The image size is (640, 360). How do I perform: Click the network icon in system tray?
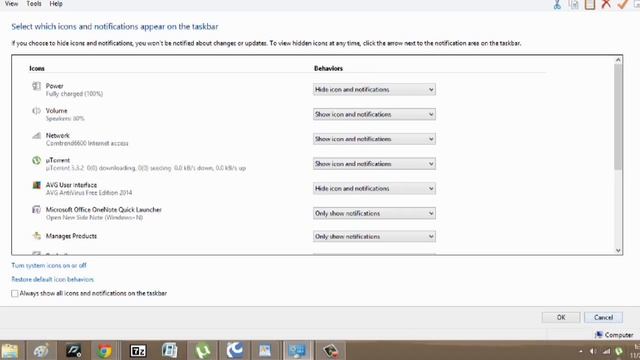pyautogui.click(x=607, y=351)
